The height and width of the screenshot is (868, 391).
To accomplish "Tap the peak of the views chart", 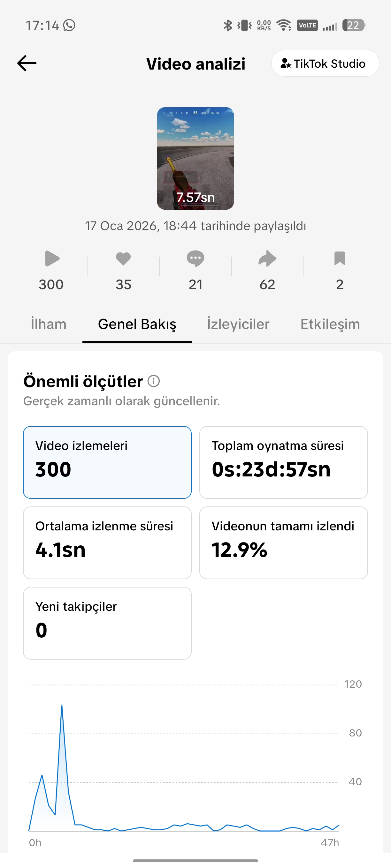I will click(62, 705).
